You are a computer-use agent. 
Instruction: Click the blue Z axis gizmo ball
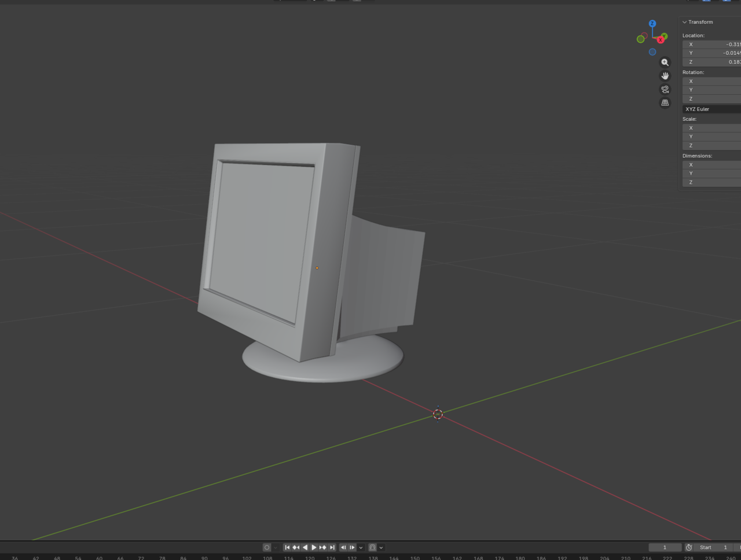pos(652,24)
